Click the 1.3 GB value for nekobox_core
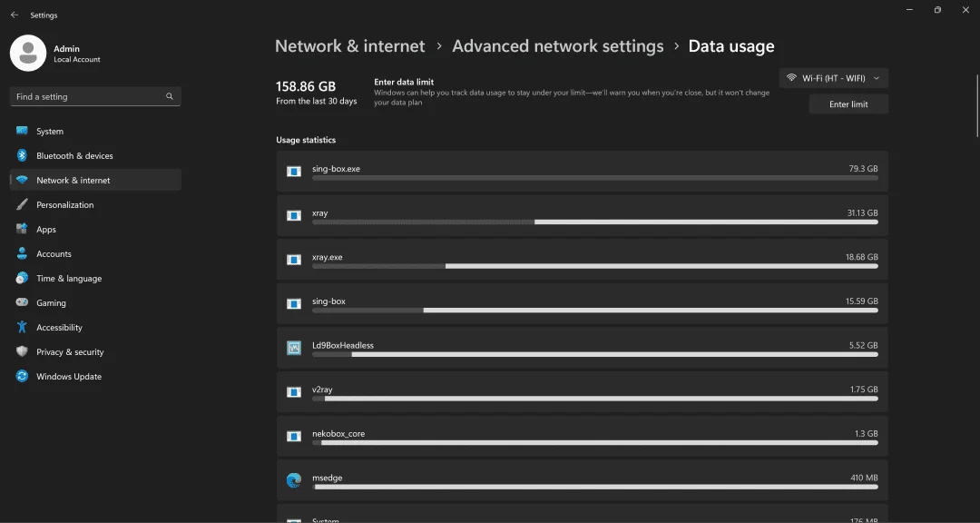Screen dimensions: 980x523 point(867,433)
